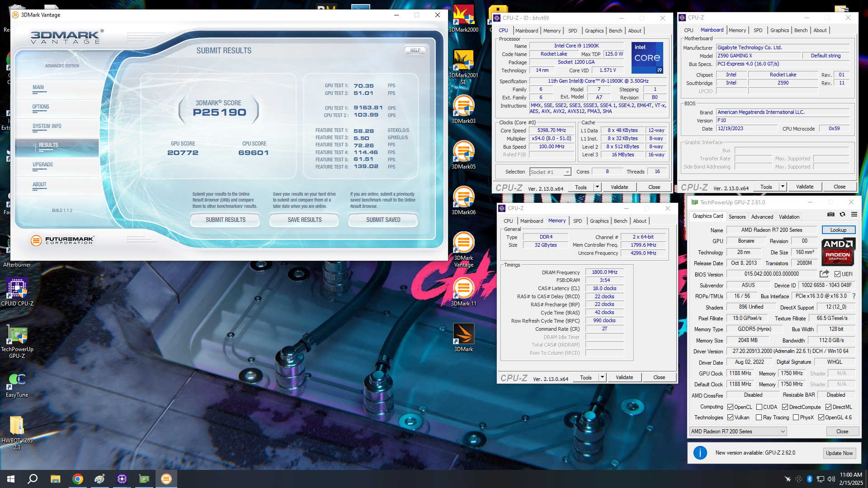
Task: Open File Explorer from taskbar
Action: 55,479
